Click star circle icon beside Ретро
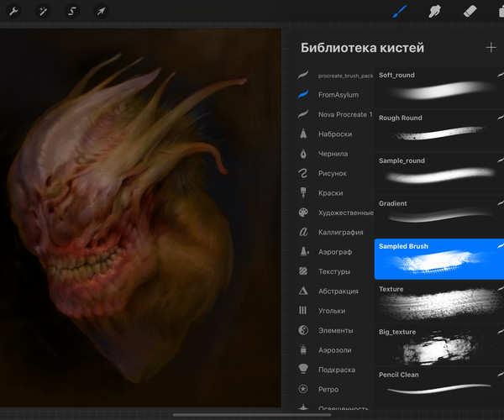This screenshot has height=420, width=504. (x=303, y=389)
